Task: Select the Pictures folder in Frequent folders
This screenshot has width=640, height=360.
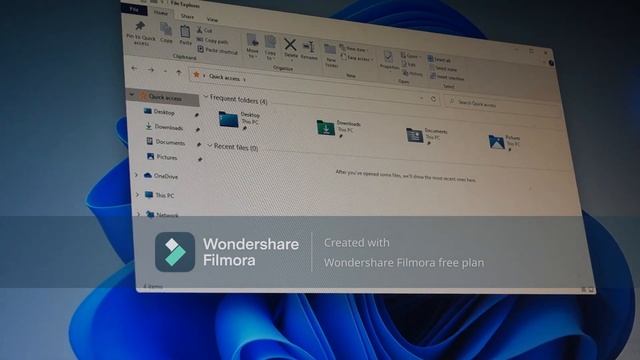Action: click(x=504, y=142)
